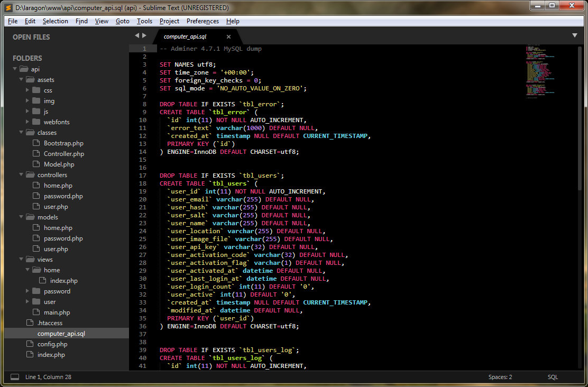Click the folder icon next to webfonts
The width and height of the screenshot is (588, 387).
(x=36, y=122)
